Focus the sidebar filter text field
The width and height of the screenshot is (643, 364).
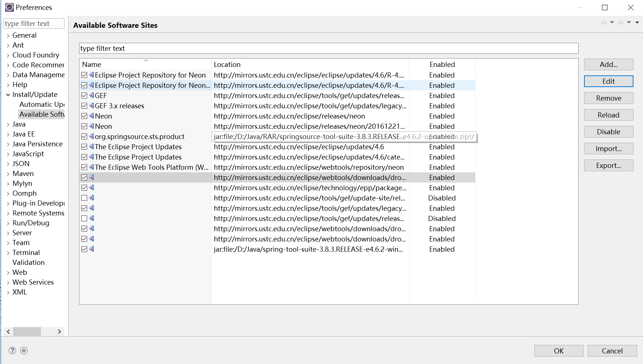pyautogui.click(x=34, y=23)
